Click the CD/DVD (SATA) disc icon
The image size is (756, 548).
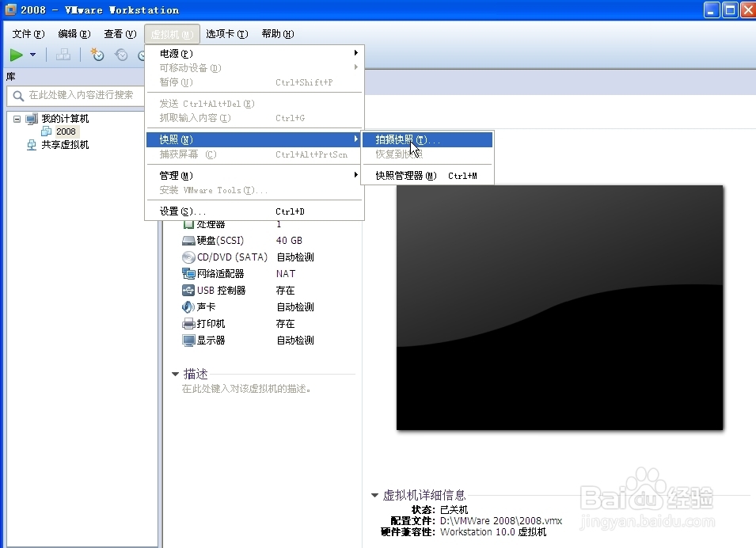[x=188, y=257]
